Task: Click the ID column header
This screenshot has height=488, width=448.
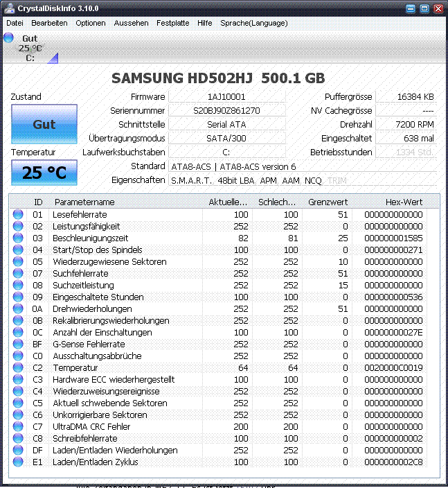Action: pos(37,202)
